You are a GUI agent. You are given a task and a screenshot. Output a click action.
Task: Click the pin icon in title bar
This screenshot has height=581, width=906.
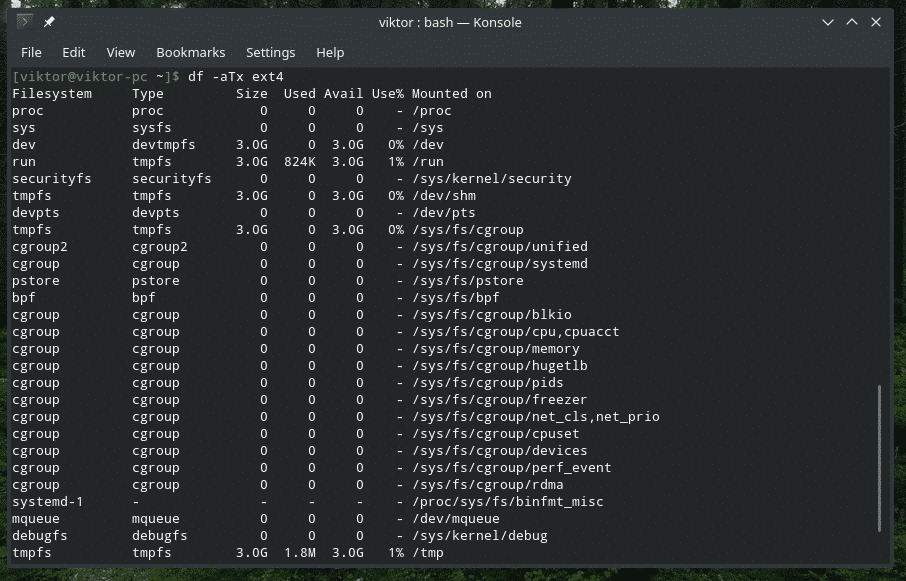49,22
